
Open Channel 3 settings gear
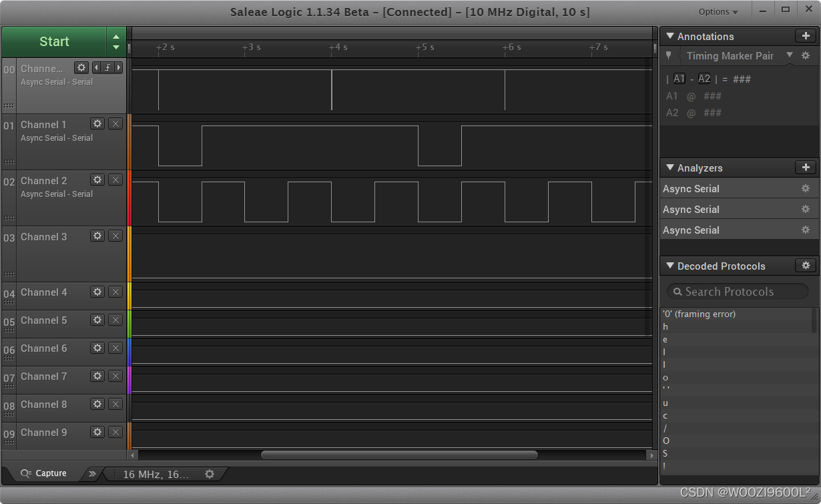coord(97,236)
